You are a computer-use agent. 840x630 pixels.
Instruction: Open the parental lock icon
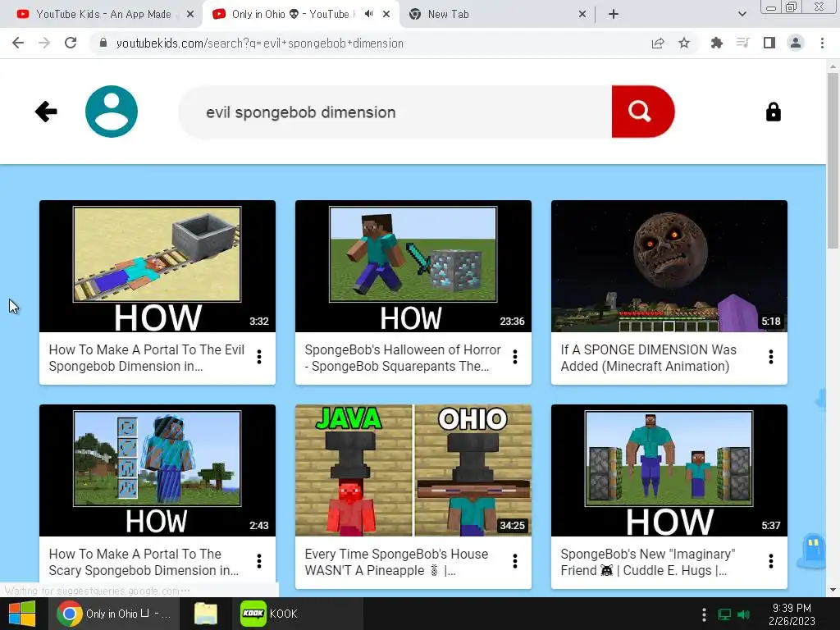coord(773,112)
